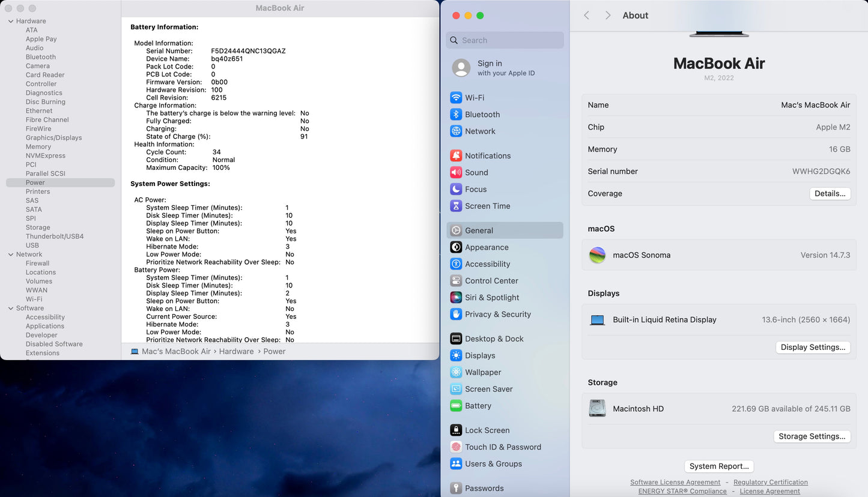This screenshot has width=868, height=497.
Task: Click the Sound speaker icon
Action: coord(456,172)
